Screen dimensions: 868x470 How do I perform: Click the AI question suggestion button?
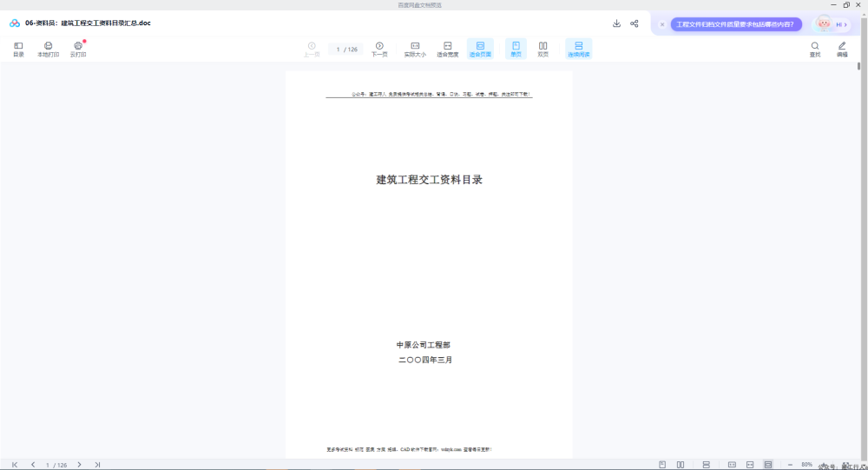point(736,24)
